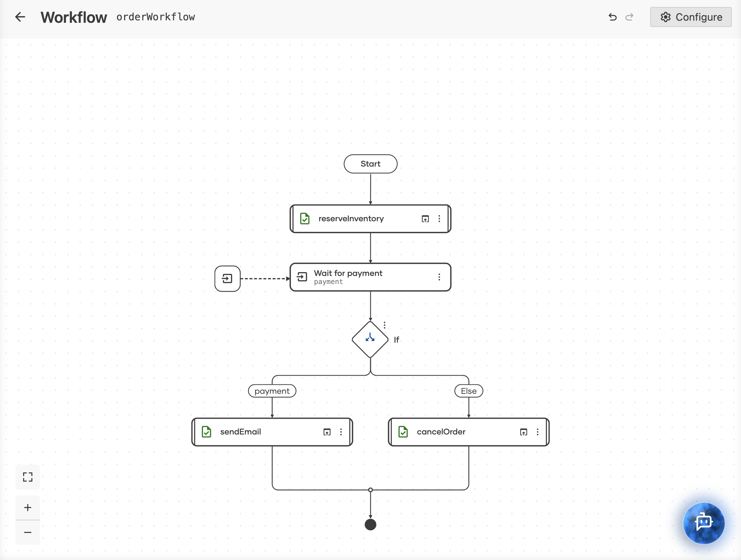Screen dimensions: 741x560
Task: Open the Configure settings
Action: 691,17
